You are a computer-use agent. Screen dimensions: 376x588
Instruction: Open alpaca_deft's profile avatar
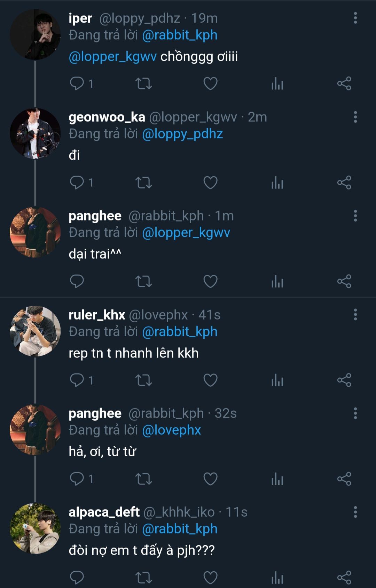tap(35, 529)
